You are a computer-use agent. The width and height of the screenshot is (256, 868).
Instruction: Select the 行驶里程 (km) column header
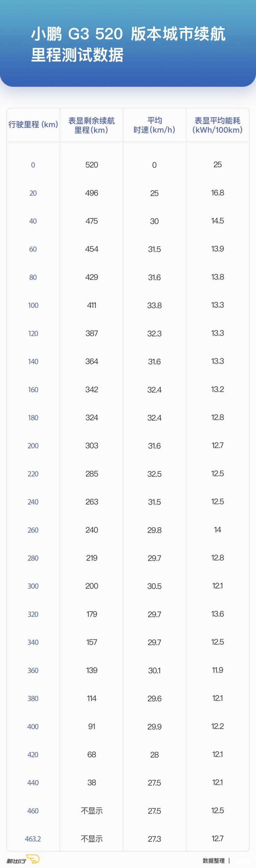point(33,124)
